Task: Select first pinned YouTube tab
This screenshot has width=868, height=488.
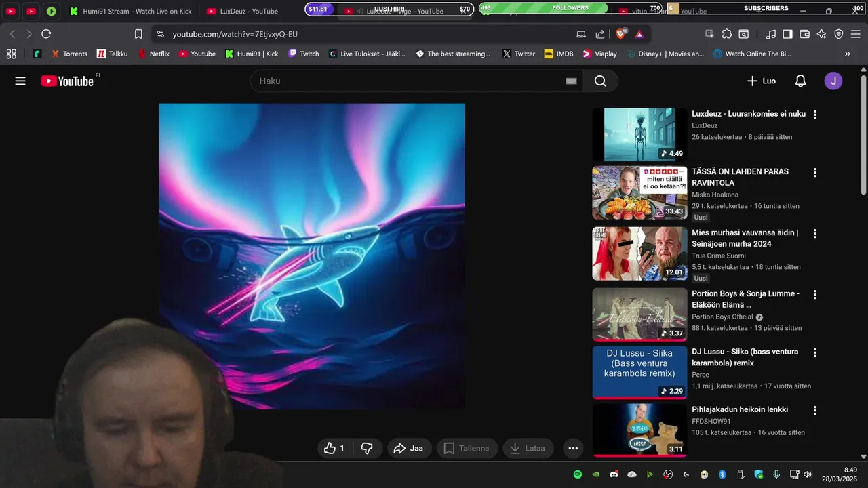Action: click(x=11, y=12)
